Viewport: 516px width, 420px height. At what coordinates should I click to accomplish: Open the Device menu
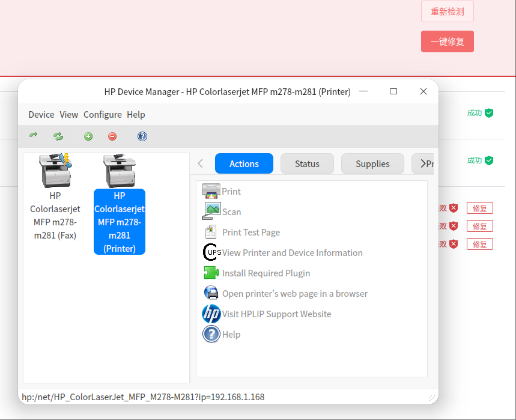click(x=41, y=115)
